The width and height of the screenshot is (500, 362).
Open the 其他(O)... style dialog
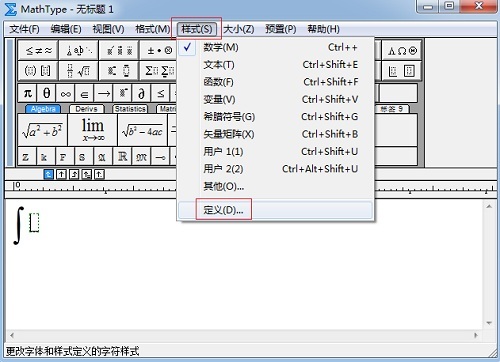tap(275, 186)
